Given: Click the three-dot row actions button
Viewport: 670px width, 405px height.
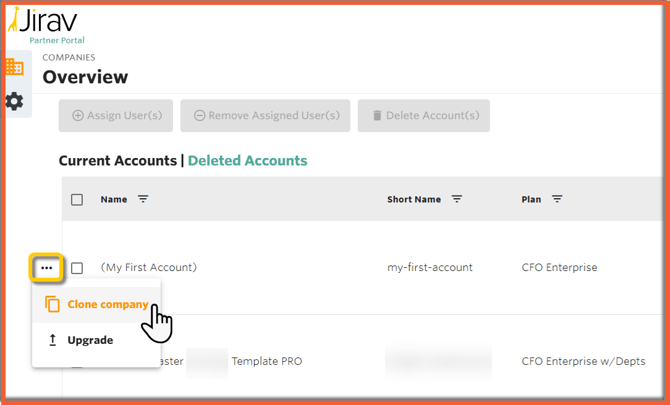Looking at the screenshot, I should pyautogui.click(x=47, y=268).
